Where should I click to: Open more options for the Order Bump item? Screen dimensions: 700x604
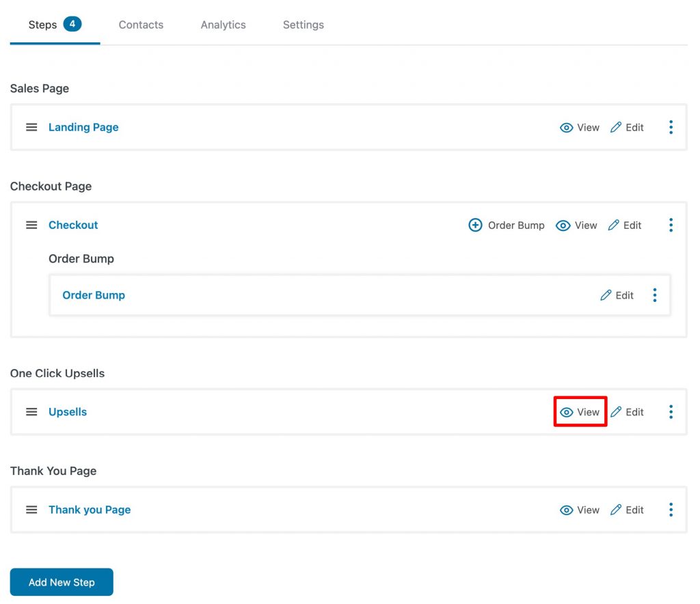pos(654,295)
